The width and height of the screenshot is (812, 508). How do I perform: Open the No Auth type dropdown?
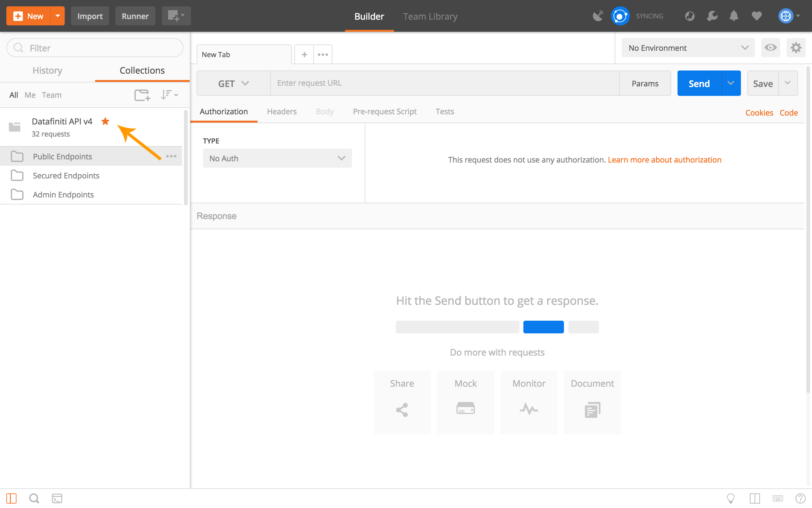278,158
